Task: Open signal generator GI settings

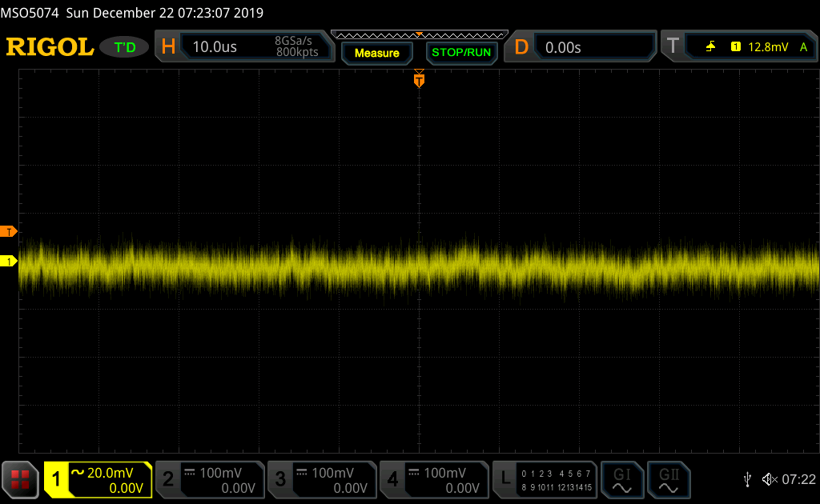Action: (x=622, y=479)
